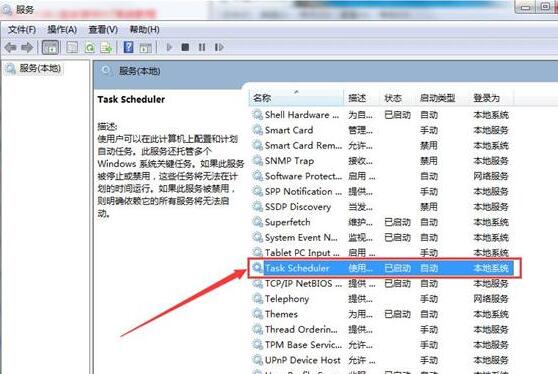Select the Smart Card Rem... service
Viewport: 558px width, 374px height.
(381, 146)
